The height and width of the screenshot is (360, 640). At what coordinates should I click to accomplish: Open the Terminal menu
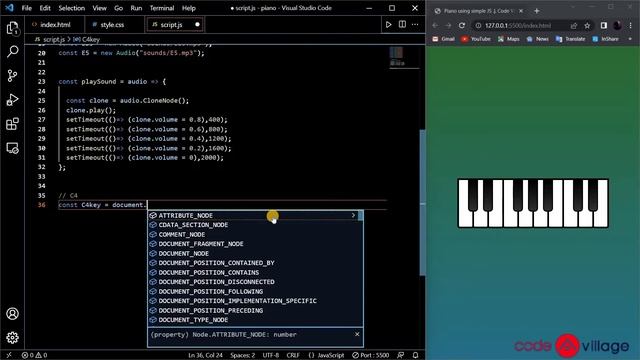coord(162,8)
